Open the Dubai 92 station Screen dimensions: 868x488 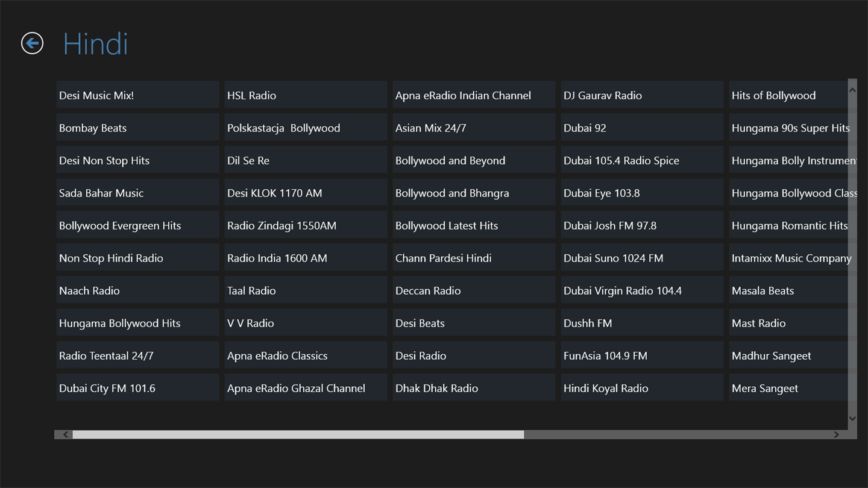643,128
